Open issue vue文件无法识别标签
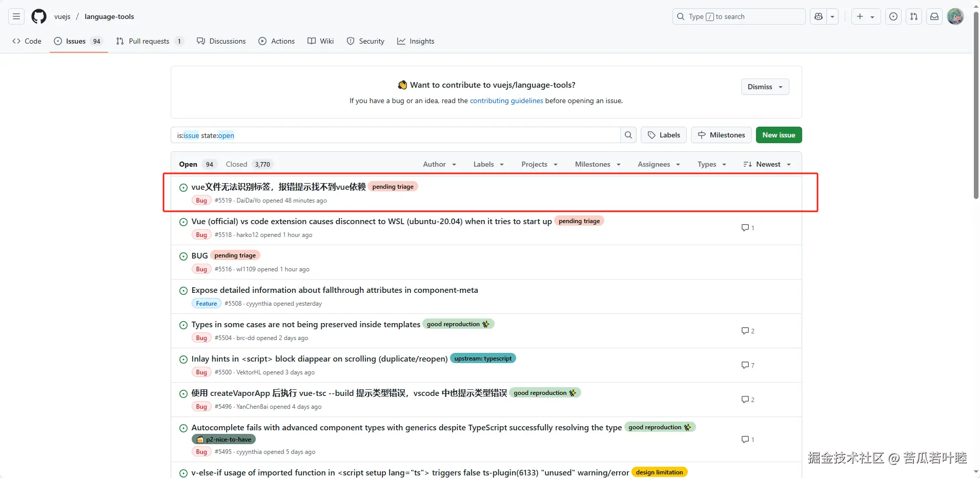 coord(278,187)
